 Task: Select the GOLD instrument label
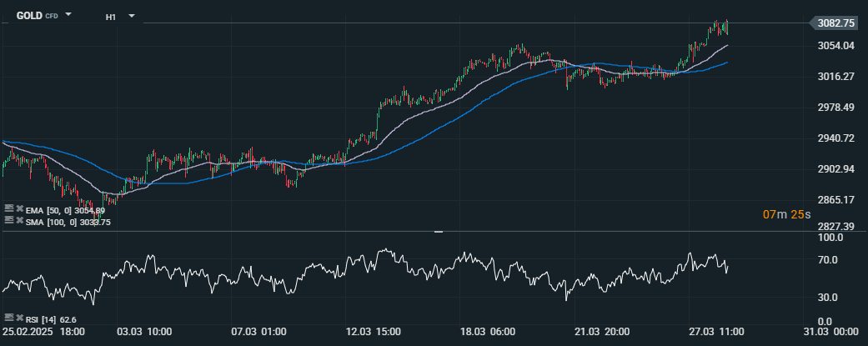pyautogui.click(x=29, y=16)
